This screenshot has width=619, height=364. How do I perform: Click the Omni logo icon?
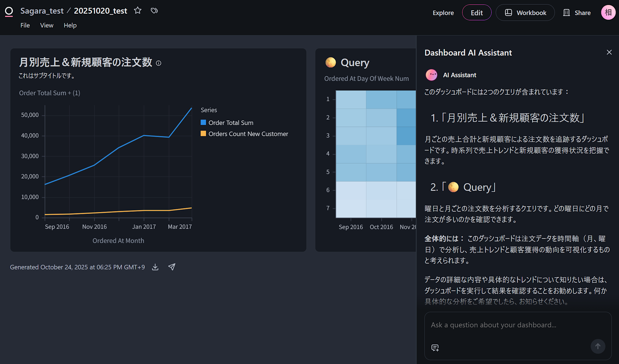(x=9, y=11)
